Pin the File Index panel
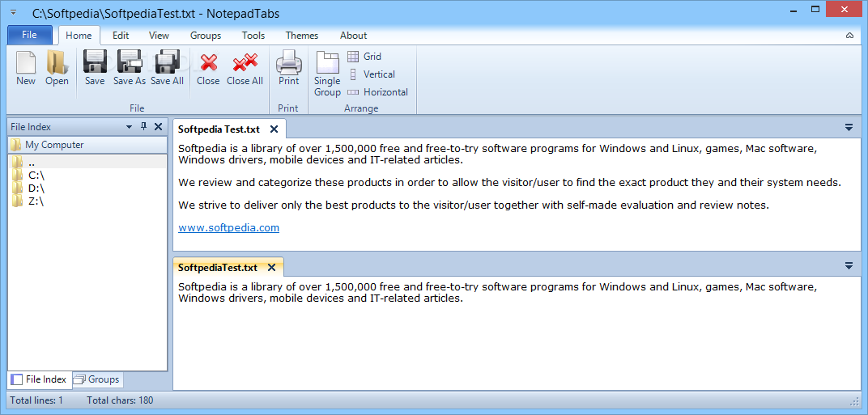The height and width of the screenshot is (415, 868). point(144,127)
